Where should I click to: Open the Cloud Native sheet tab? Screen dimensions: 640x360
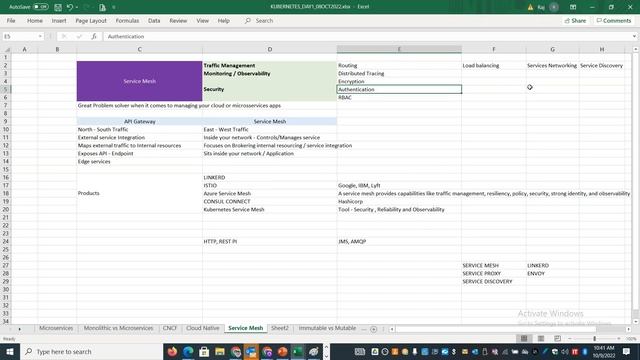pos(202,328)
